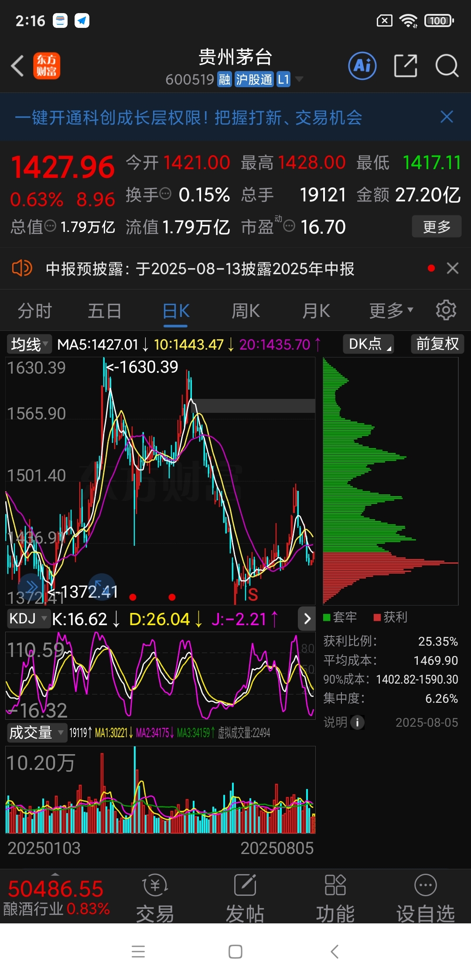Tap Android back navigation button

pos(334,951)
